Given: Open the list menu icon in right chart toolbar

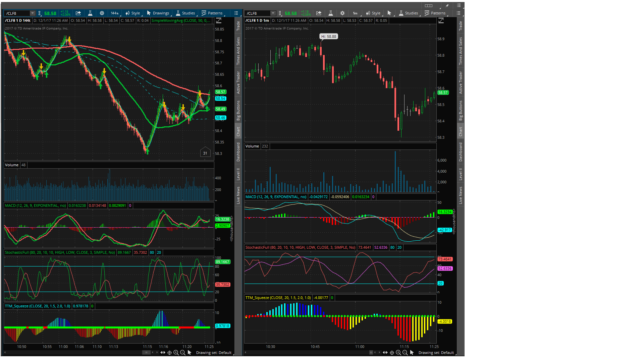Looking at the screenshot, I should coord(459,13).
